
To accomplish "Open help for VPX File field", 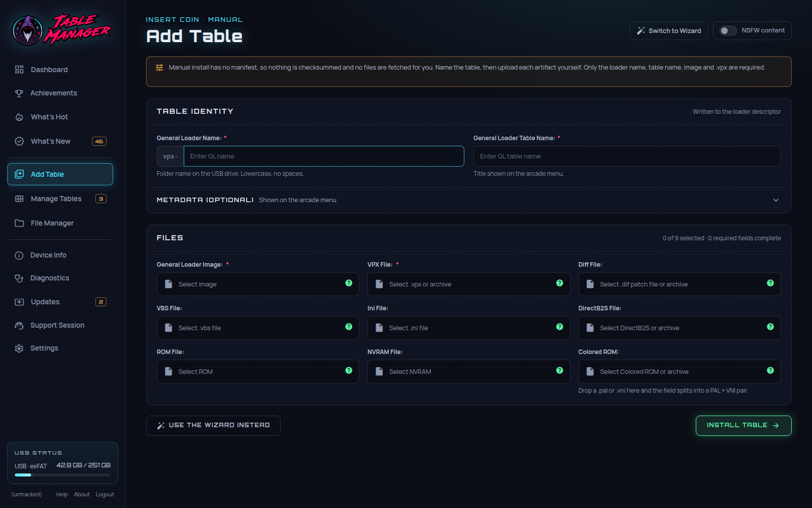I will (x=559, y=283).
